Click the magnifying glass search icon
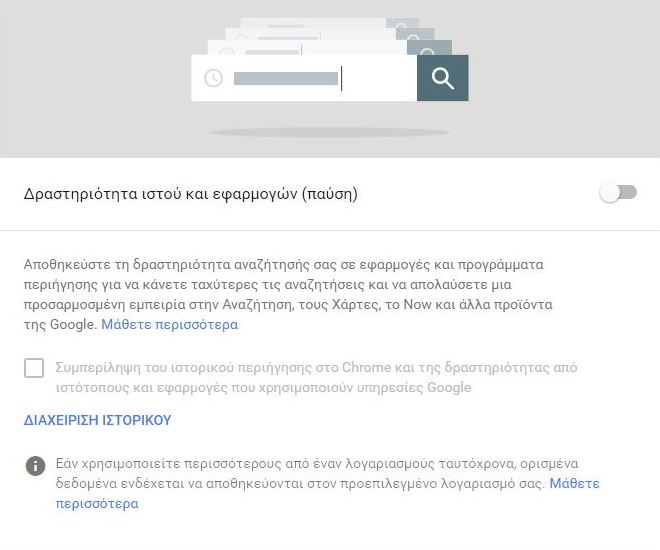Screen dimensions: 660x550 [442, 78]
